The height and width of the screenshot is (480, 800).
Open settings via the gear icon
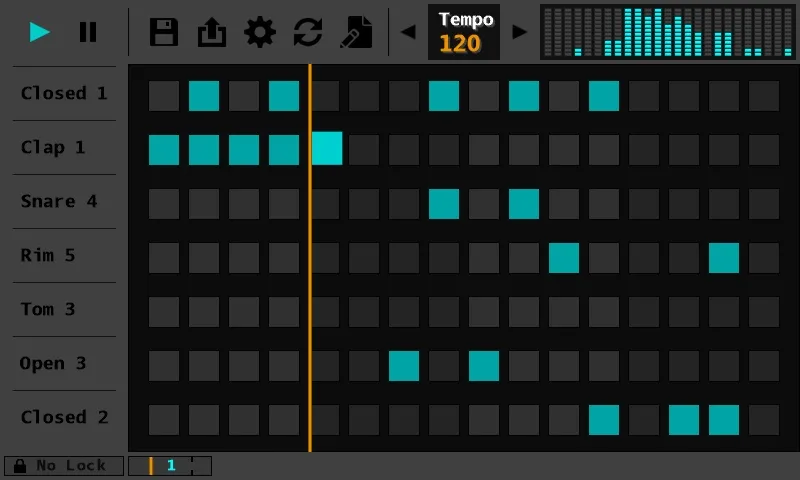click(260, 32)
